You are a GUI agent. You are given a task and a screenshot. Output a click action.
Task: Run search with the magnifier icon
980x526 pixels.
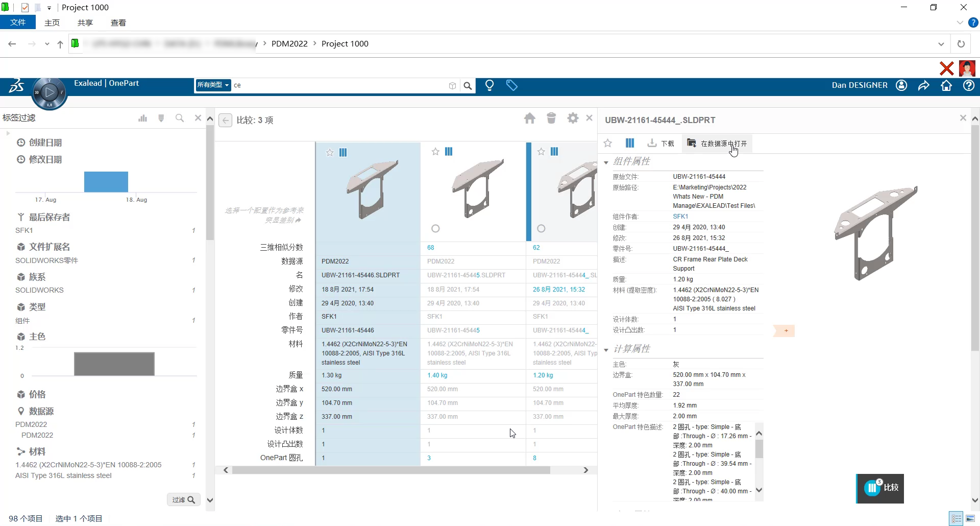pyautogui.click(x=468, y=86)
